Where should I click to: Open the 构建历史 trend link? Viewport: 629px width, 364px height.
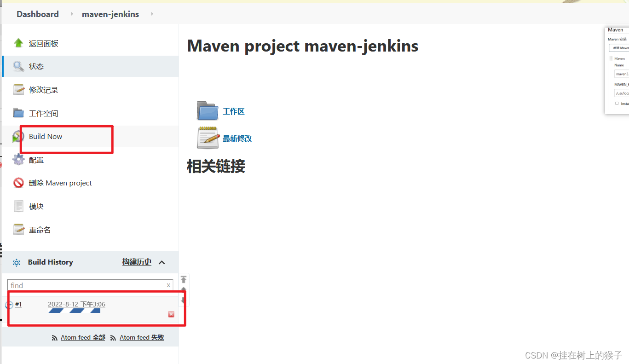(x=137, y=262)
